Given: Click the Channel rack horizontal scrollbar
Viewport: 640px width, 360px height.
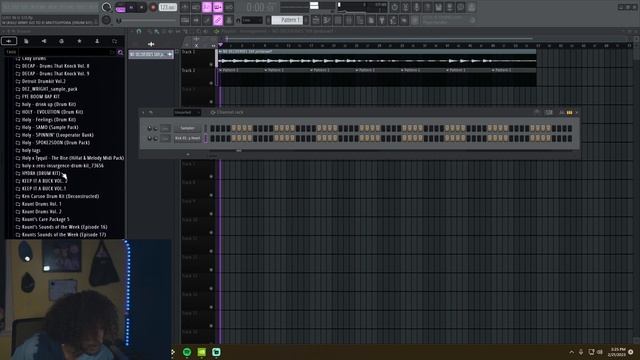Looking at the screenshot, I should tap(239, 151).
